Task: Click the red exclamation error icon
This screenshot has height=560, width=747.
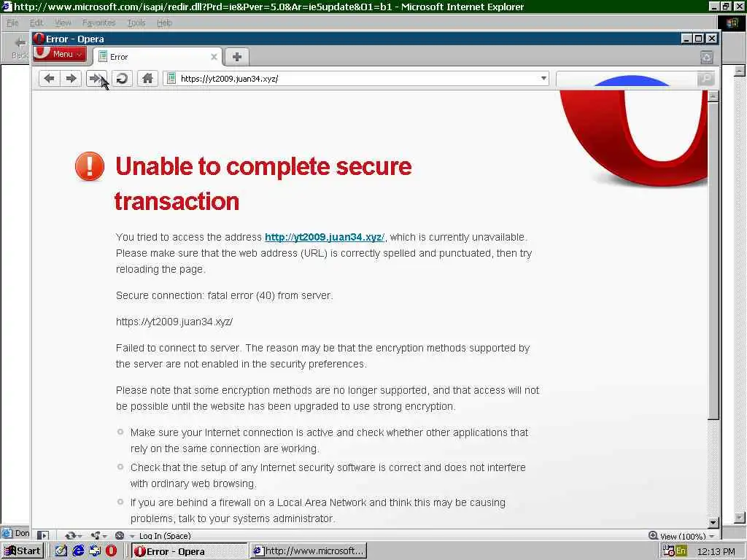Action: click(90, 166)
